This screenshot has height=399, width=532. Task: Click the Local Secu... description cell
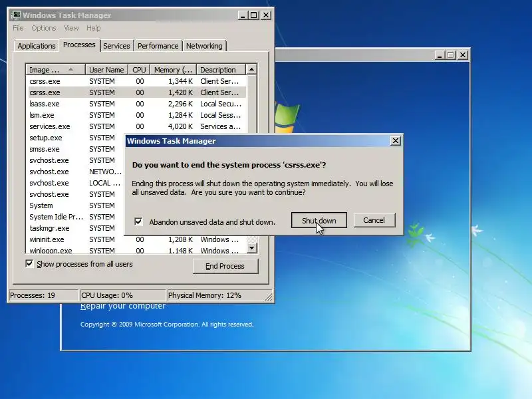pos(221,104)
